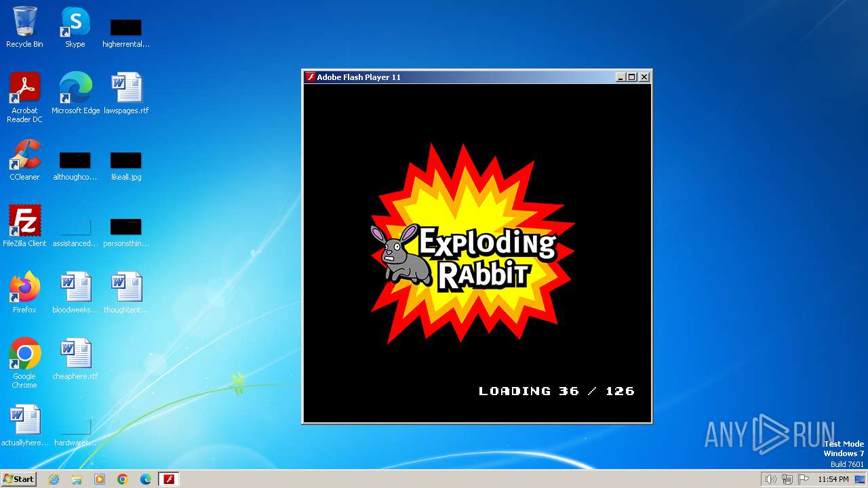Select the althoughco desktop file
Viewport: 868px width, 488px height.
(75, 166)
